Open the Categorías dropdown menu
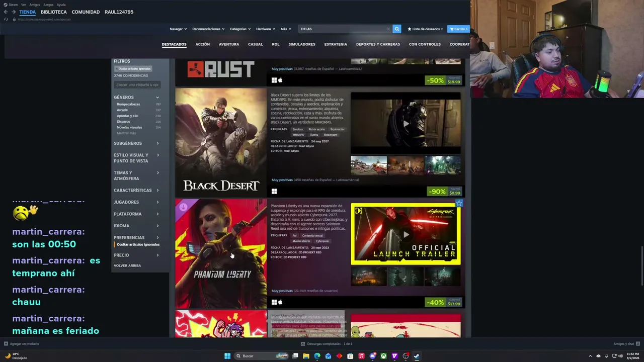 240,29
